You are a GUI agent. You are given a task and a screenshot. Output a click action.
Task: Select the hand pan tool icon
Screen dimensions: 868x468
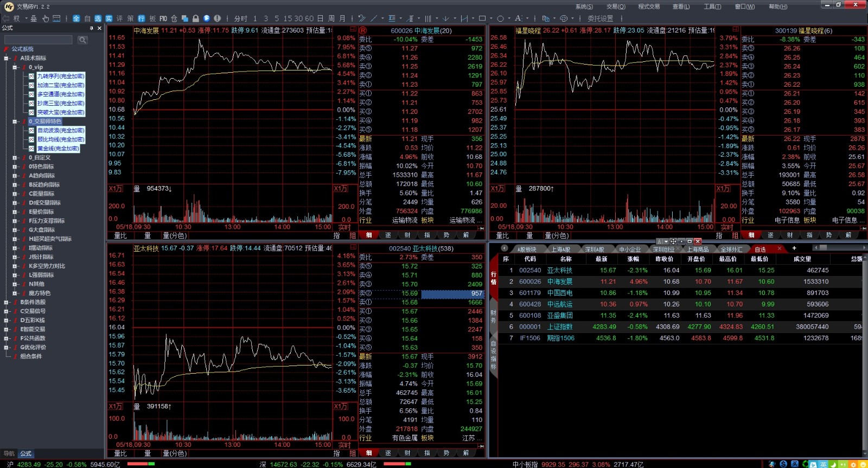coord(46,18)
